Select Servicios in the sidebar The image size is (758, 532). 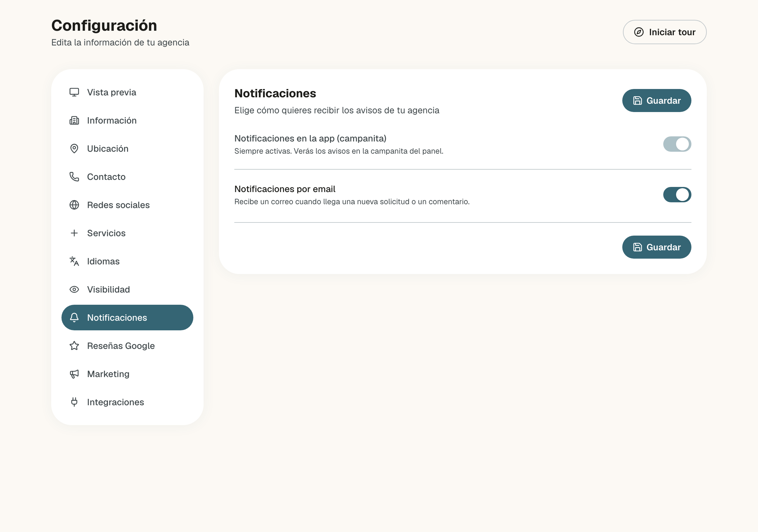127,233
